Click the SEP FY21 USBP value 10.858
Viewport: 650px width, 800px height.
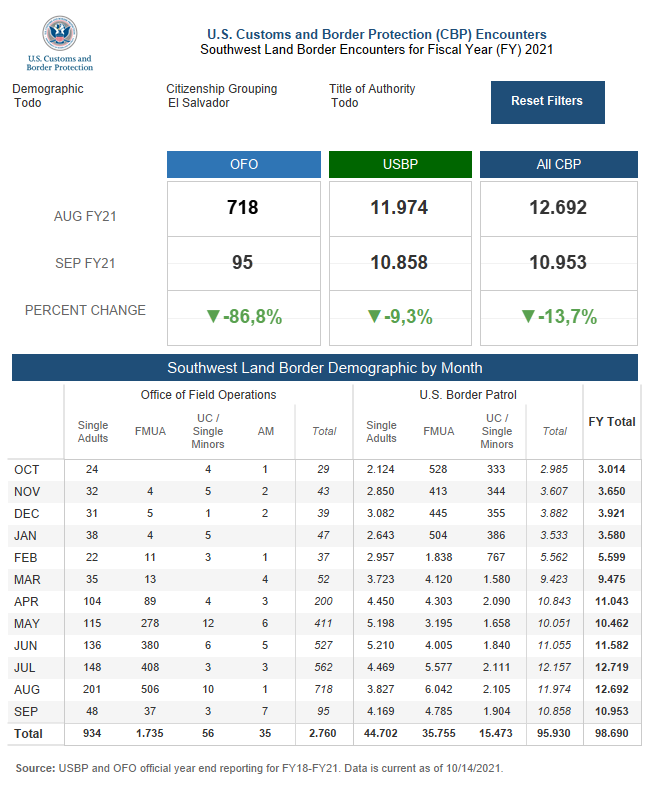[400, 263]
